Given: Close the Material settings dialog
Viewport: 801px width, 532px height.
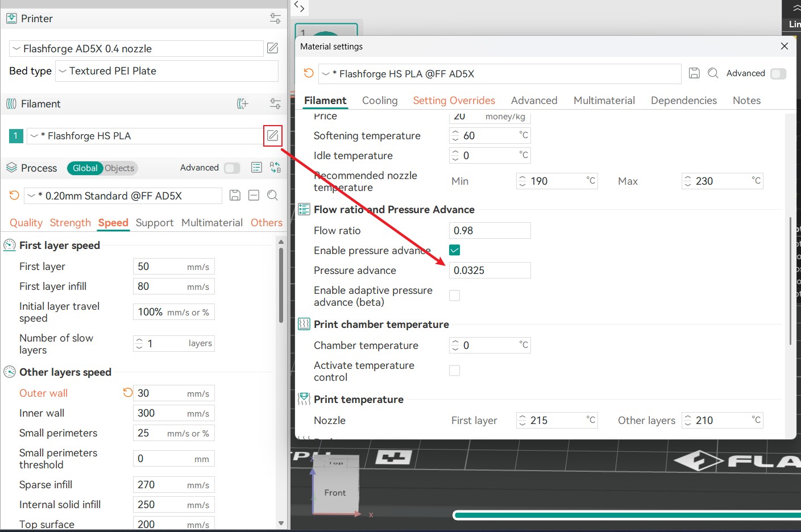Looking at the screenshot, I should coord(785,47).
